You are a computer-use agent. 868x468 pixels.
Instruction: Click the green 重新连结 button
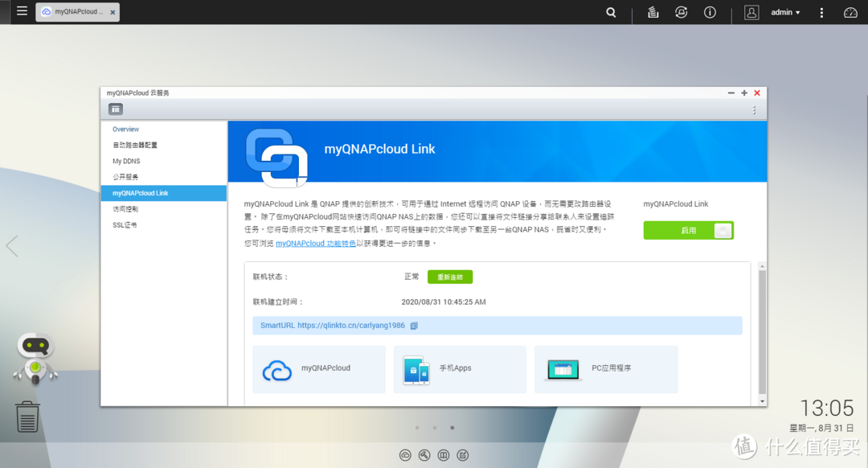click(x=450, y=277)
